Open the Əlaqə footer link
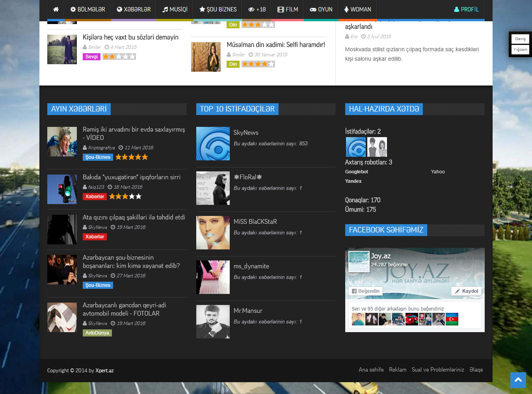 point(476,370)
